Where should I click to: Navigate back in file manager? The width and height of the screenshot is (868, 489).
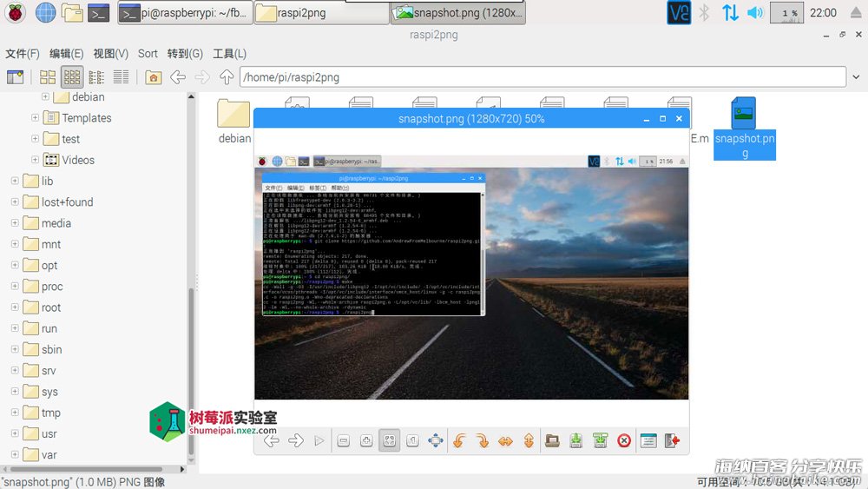[178, 77]
